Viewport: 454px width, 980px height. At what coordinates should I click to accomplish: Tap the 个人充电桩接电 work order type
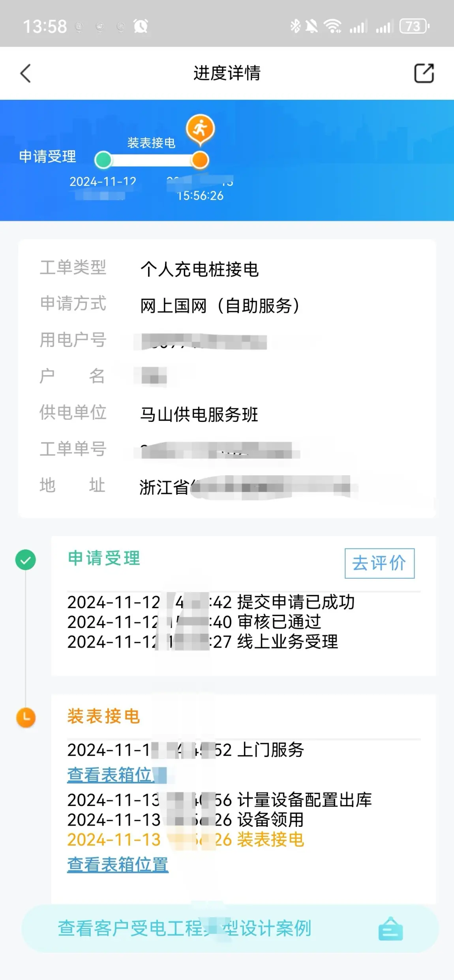click(199, 270)
